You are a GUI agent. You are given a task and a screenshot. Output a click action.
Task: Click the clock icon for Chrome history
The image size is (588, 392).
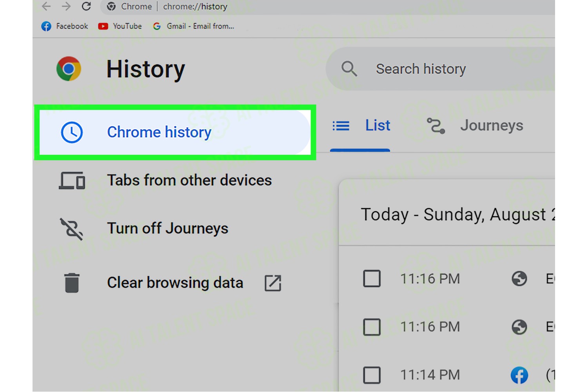coord(72,132)
